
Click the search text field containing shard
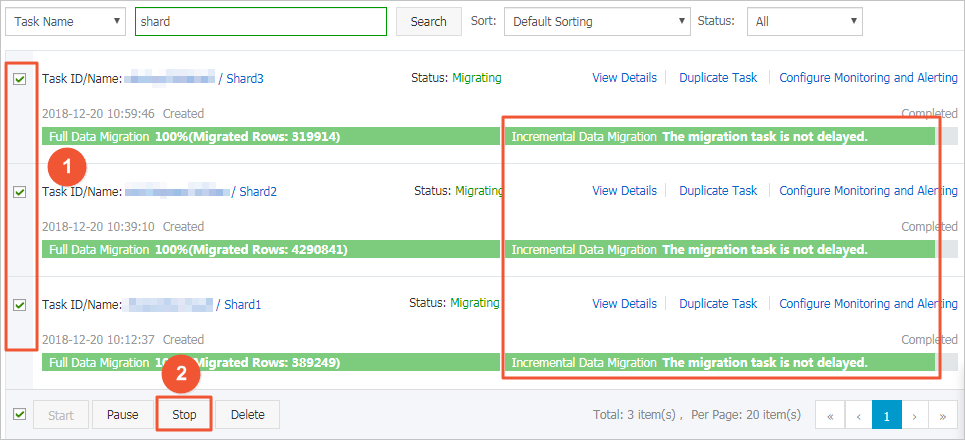point(260,21)
